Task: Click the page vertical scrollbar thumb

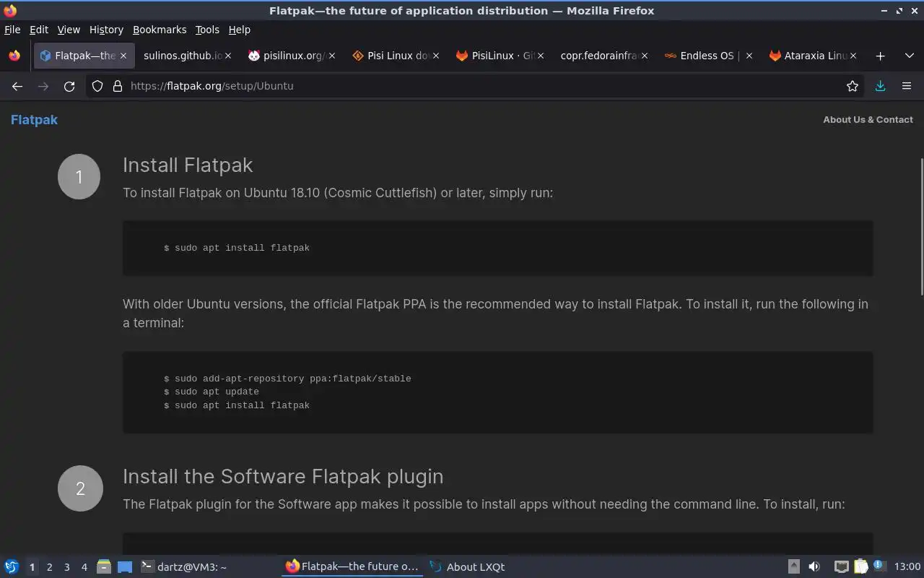Action: [x=921, y=226]
